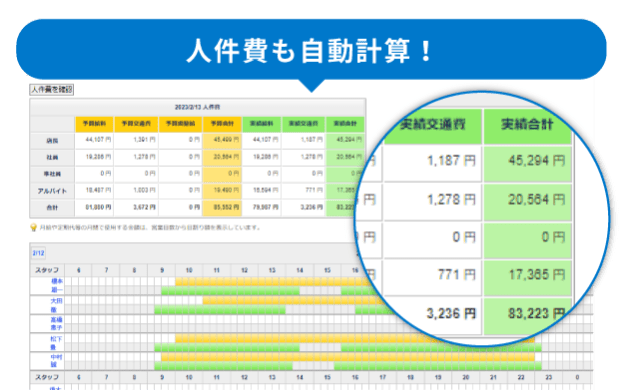Click hour 23 in the lower timeline header
Screen dimensions: 630x390
[548, 377]
